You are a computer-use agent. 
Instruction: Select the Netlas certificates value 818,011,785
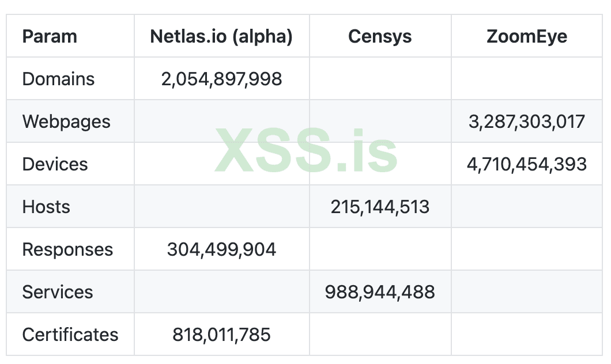pyautogui.click(x=221, y=335)
